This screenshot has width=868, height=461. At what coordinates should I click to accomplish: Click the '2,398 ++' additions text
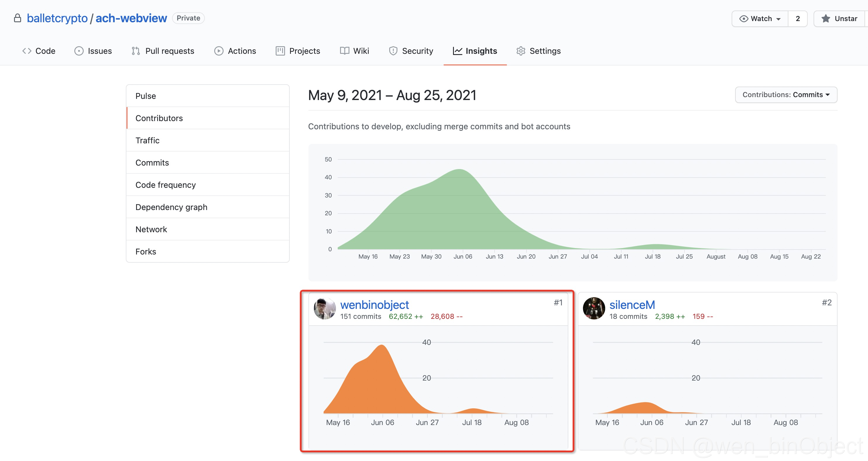click(670, 316)
